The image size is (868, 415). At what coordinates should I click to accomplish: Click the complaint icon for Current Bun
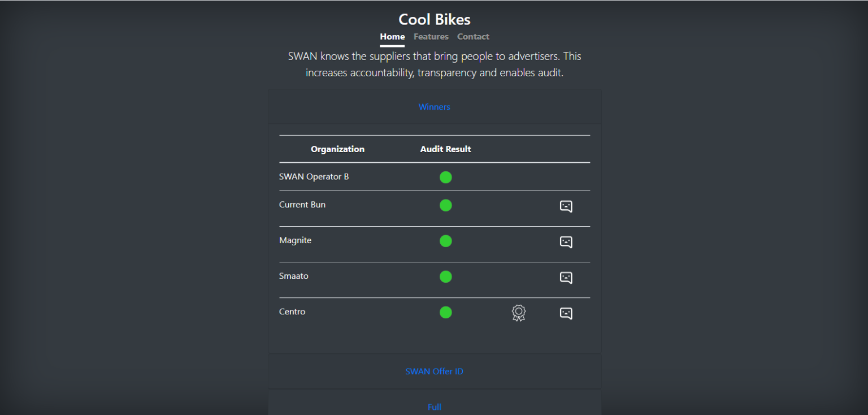566,206
